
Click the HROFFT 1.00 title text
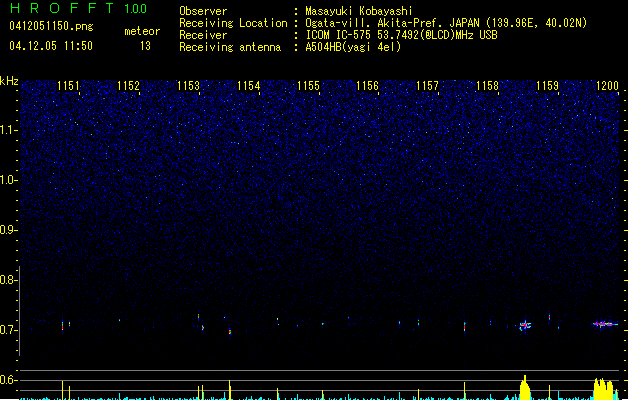(x=78, y=8)
